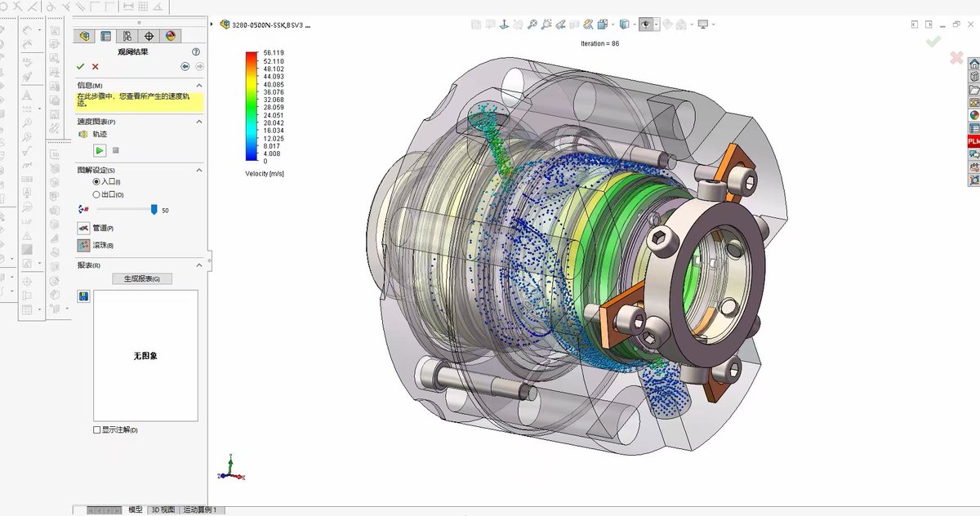Save the report image with disk icon
The height and width of the screenshot is (516, 980).
click(83, 297)
